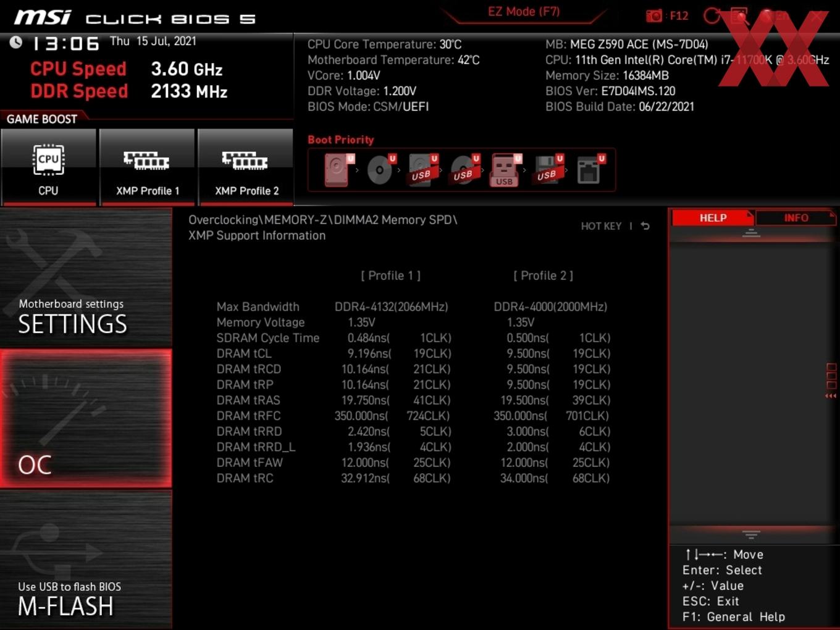Click the 701CLK) tRFC value in Profile 2

587,416
